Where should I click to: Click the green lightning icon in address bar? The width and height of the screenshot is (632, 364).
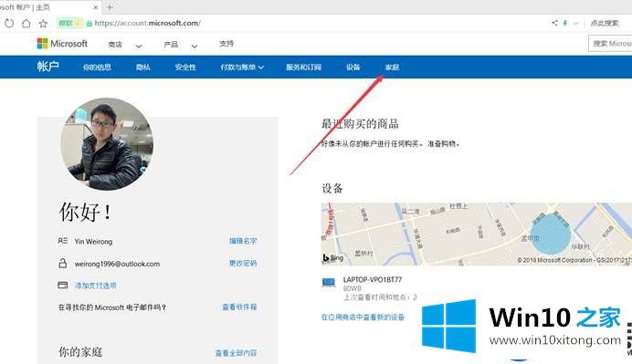(565, 23)
